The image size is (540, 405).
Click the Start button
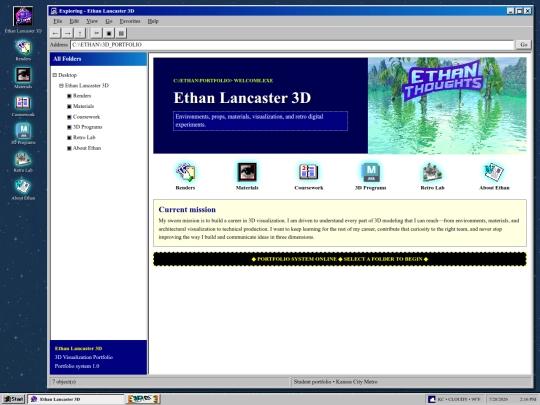tap(14, 399)
